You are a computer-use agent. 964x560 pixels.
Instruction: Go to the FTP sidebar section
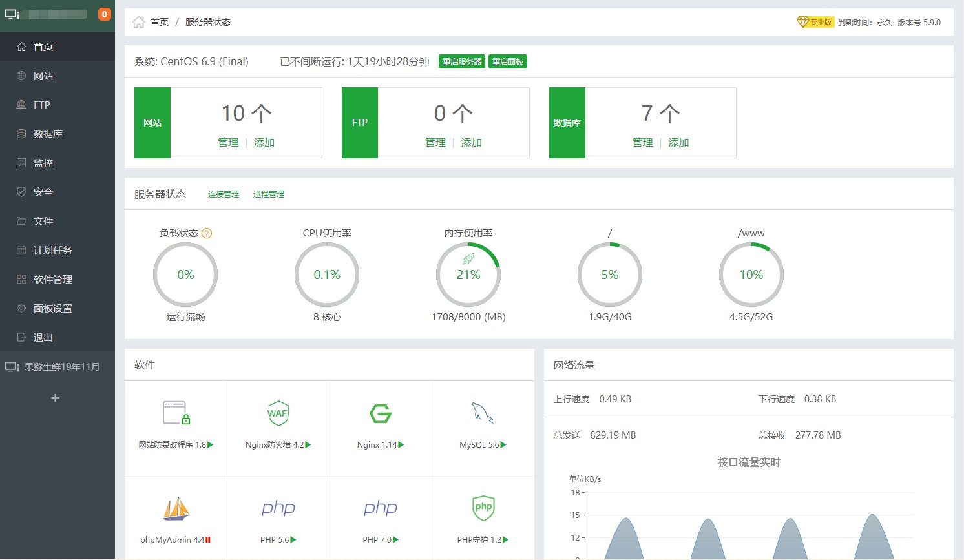click(x=58, y=105)
